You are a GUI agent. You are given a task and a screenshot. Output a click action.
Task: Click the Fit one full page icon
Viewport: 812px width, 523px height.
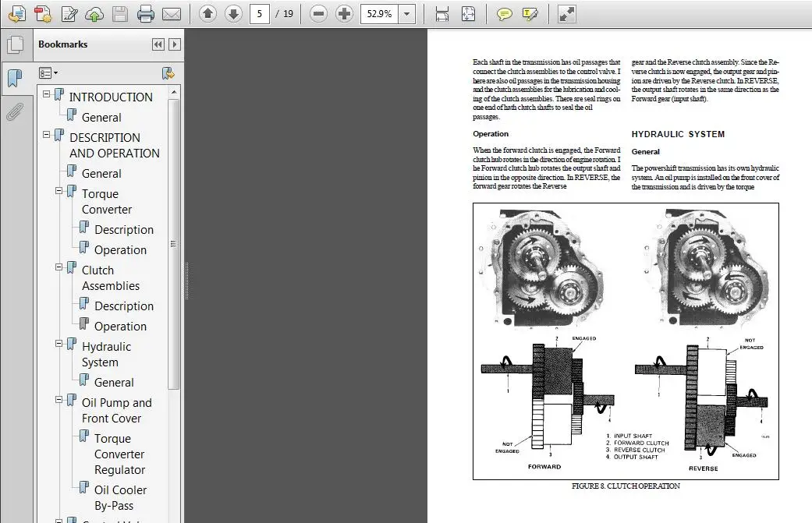(x=468, y=14)
